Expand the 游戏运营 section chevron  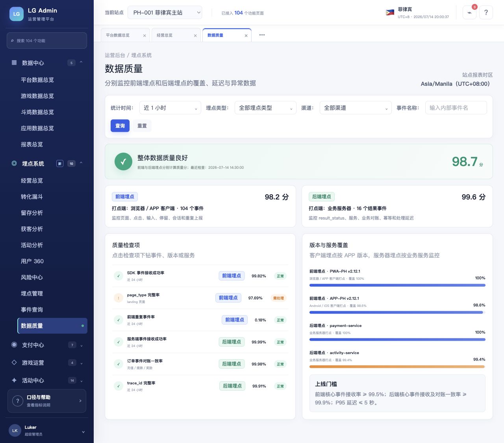point(82,363)
